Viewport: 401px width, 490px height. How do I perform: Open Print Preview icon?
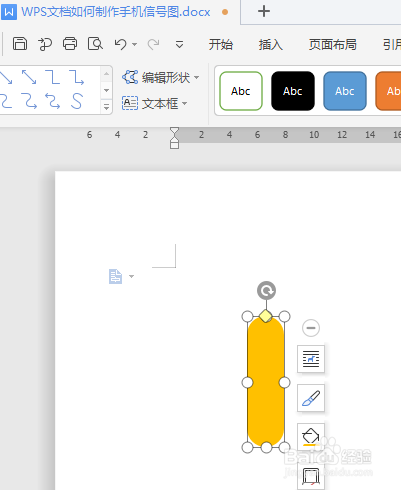(95, 44)
